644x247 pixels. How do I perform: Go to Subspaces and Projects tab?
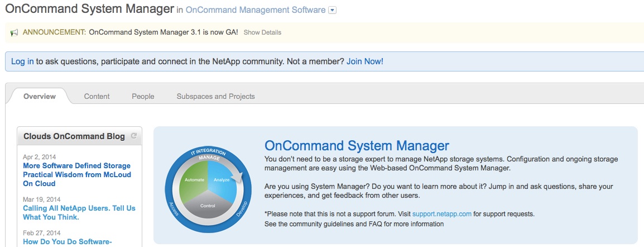pos(215,96)
